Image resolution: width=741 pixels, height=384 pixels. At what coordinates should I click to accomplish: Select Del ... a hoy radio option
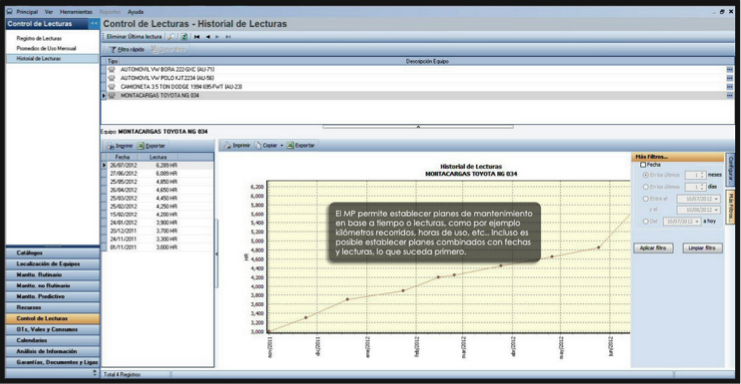646,221
